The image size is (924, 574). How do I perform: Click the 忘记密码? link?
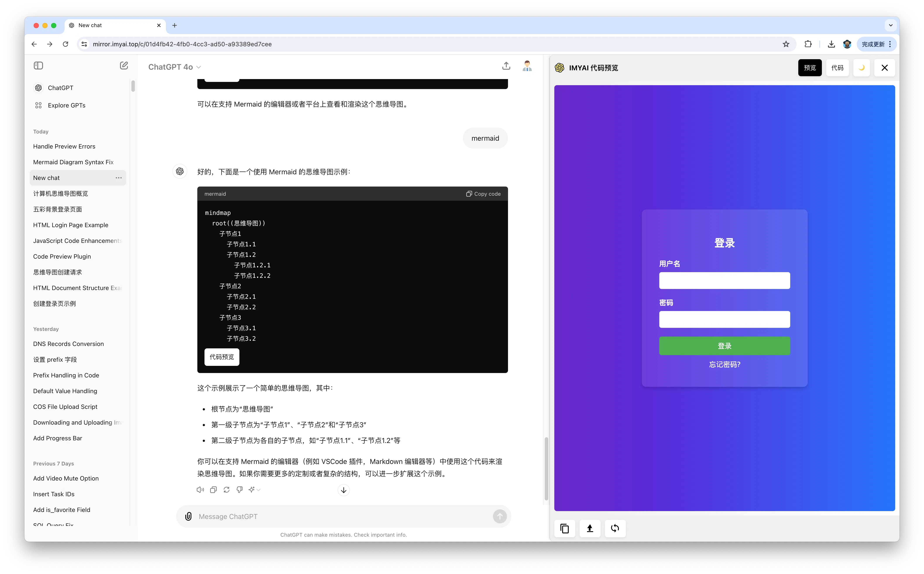(725, 365)
